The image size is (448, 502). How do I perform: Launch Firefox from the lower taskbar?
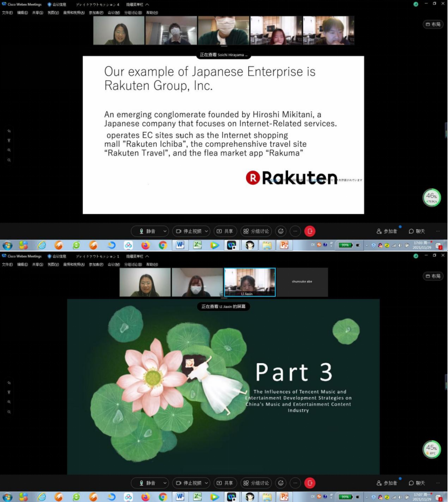point(145,497)
